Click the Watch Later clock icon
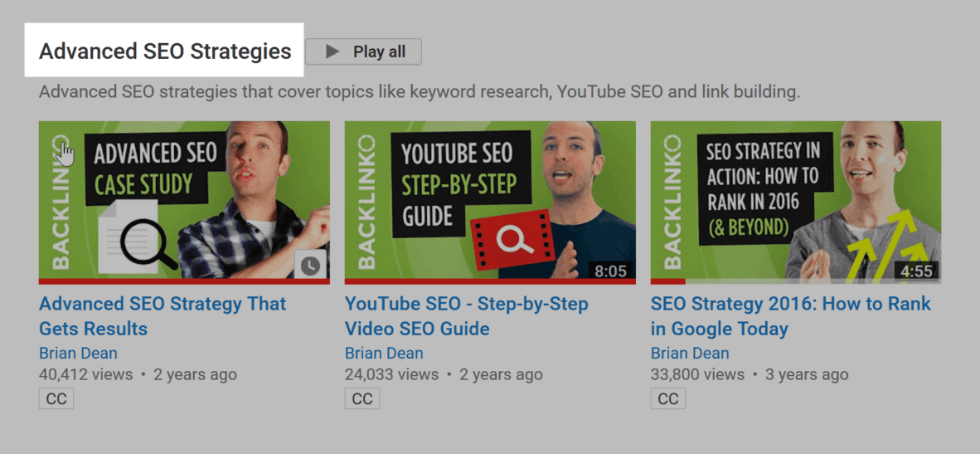The image size is (980, 454). pyautogui.click(x=309, y=266)
